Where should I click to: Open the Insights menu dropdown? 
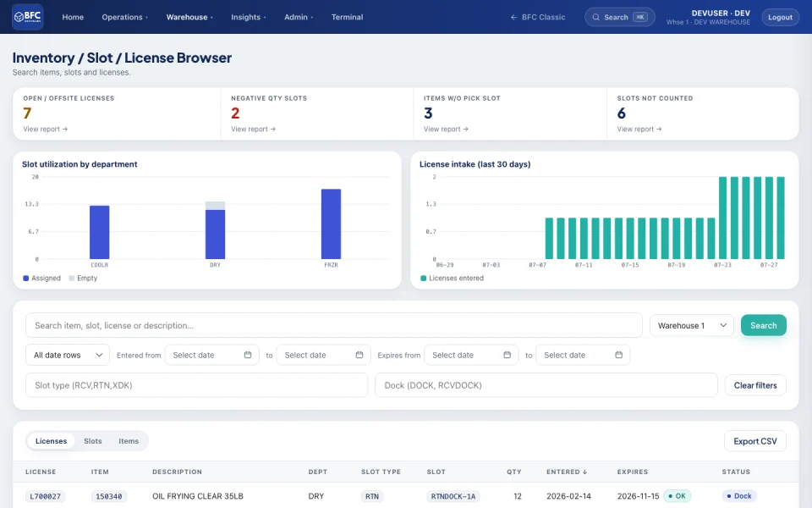click(249, 17)
